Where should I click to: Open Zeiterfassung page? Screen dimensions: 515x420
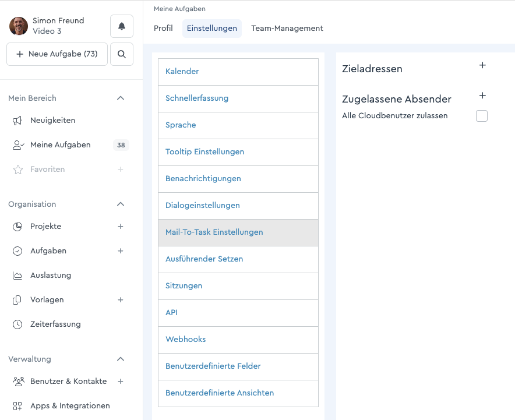pos(55,324)
